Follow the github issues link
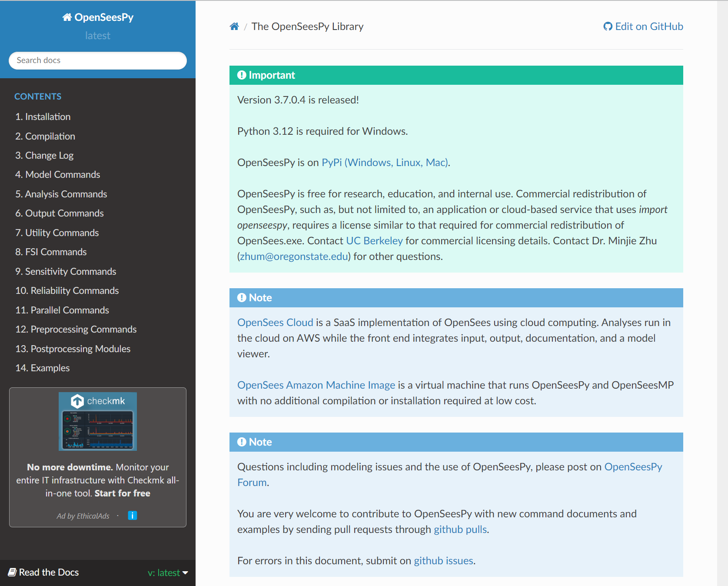This screenshot has width=728, height=586. coord(443,561)
